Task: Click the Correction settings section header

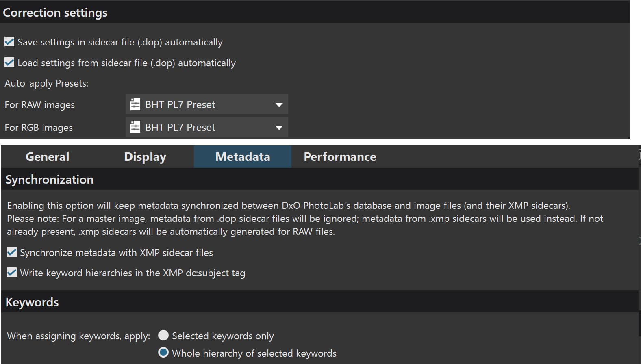Action: pyautogui.click(x=55, y=13)
